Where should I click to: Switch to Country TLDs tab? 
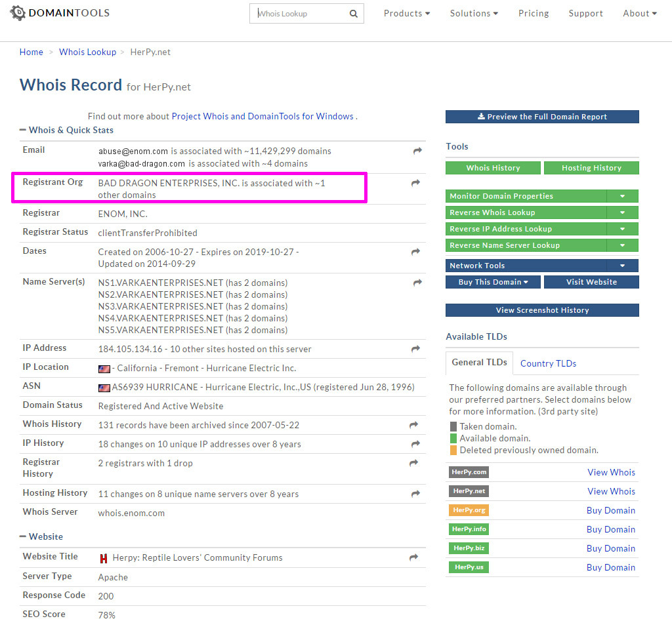coord(548,363)
